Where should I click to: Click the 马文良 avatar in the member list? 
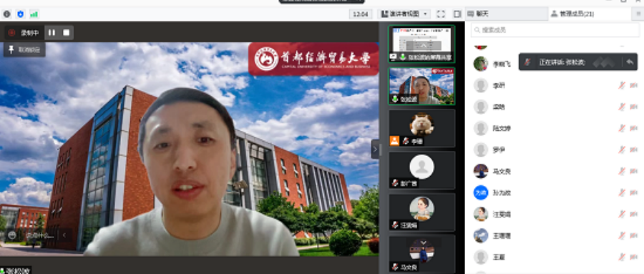point(481,171)
